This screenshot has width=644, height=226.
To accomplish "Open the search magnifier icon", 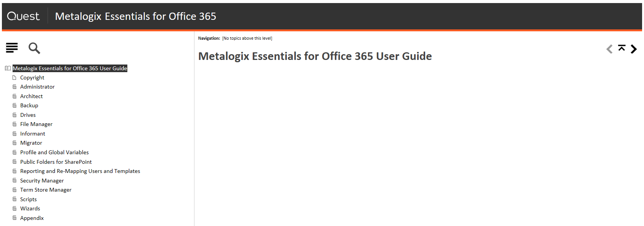I will tap(34, 48).
